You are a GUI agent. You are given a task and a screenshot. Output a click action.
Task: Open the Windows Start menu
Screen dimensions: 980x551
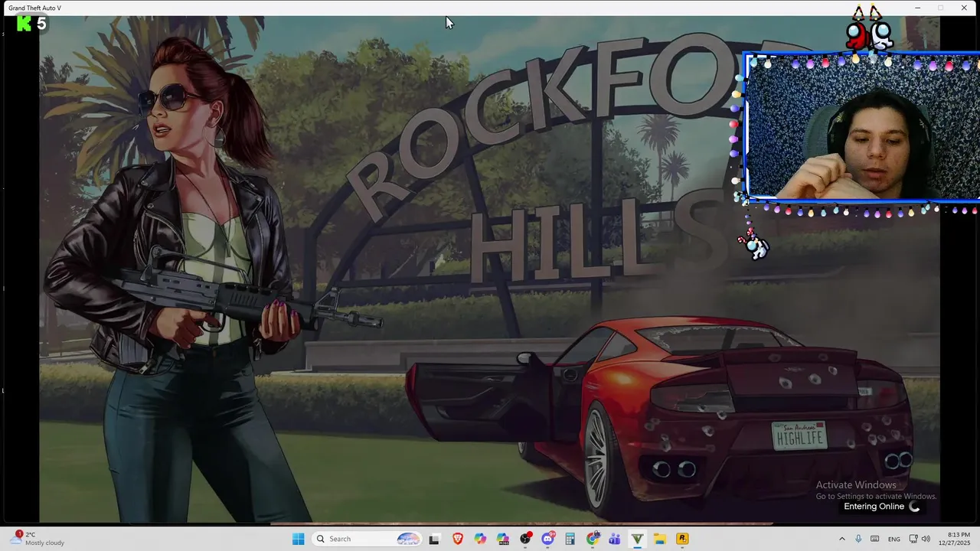tap(298, 539)
